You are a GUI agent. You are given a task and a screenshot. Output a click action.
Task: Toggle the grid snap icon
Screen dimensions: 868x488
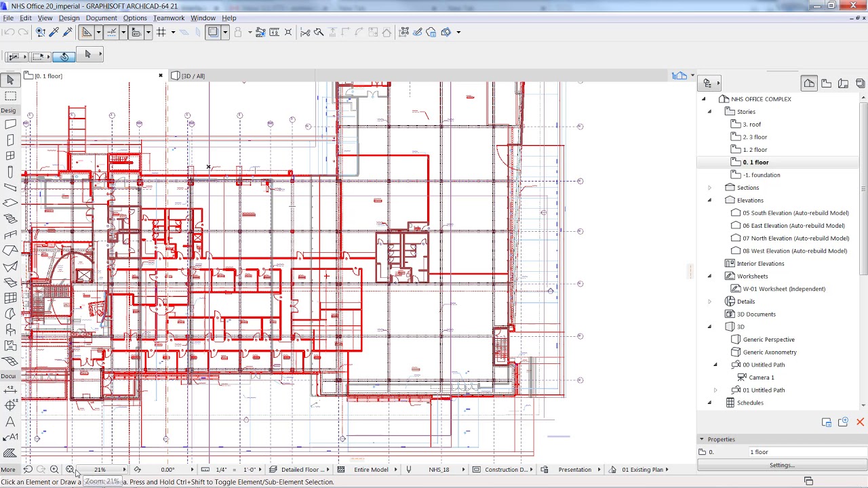(x=161, y=32)
